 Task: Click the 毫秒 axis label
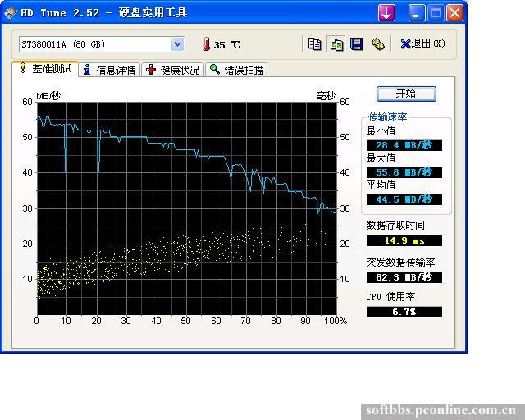[x=326, y=96]
